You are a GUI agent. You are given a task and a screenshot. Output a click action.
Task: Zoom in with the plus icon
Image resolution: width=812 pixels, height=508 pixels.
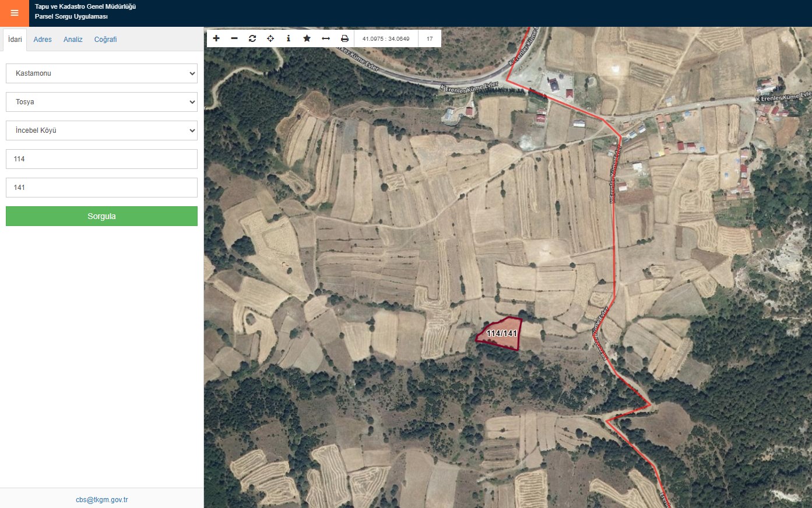tap(216, 38)
